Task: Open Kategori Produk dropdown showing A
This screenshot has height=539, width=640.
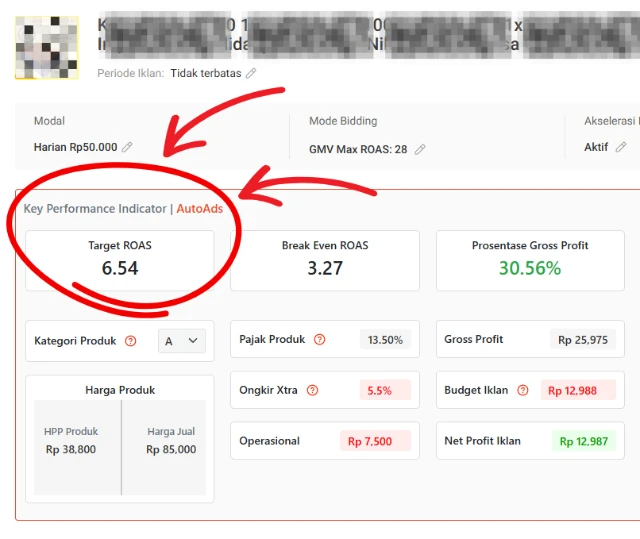Action: (x=182, y=341)
